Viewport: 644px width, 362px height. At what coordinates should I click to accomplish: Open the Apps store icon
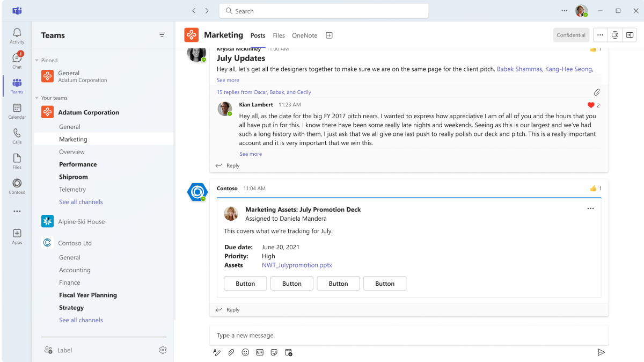17,236
